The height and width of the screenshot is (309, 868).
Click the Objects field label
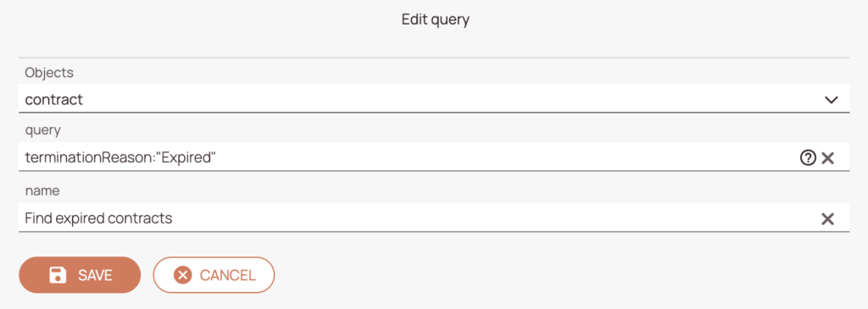coord(49,73)
